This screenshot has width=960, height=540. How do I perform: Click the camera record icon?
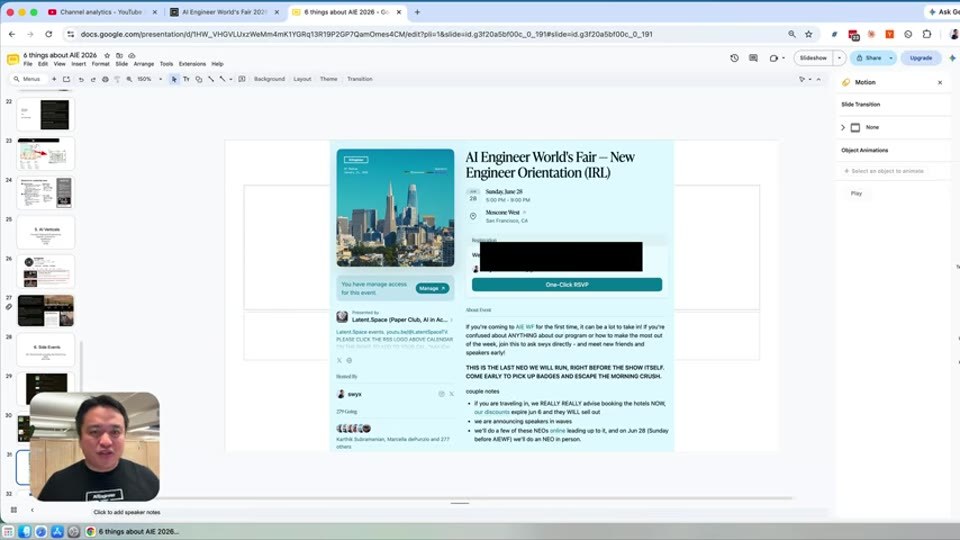coord(774,58)
